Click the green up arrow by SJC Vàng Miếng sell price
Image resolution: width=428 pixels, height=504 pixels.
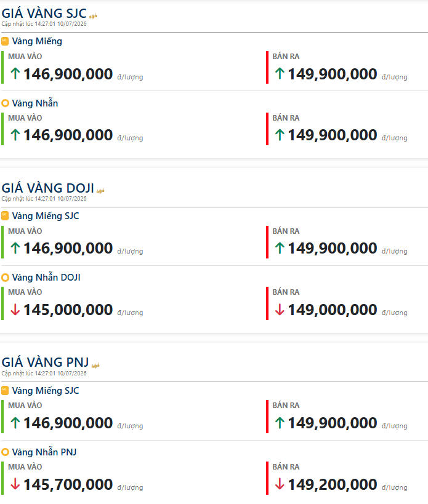280,74
